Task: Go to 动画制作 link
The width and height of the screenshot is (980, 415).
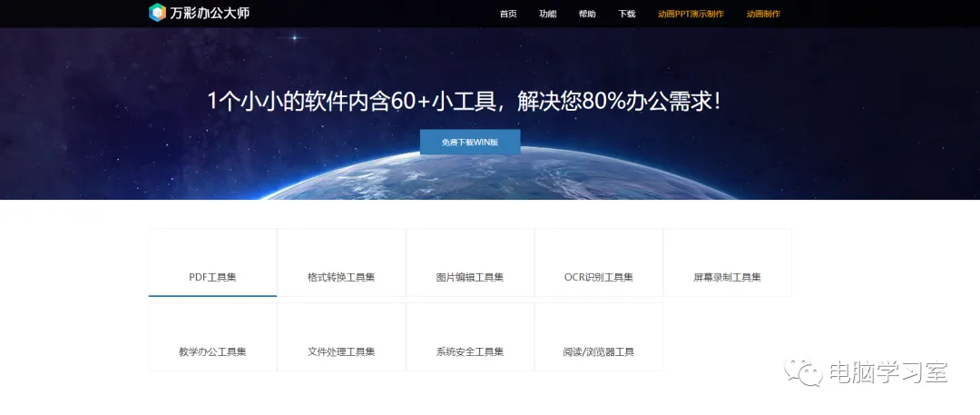Action: (x=763, y=14)
